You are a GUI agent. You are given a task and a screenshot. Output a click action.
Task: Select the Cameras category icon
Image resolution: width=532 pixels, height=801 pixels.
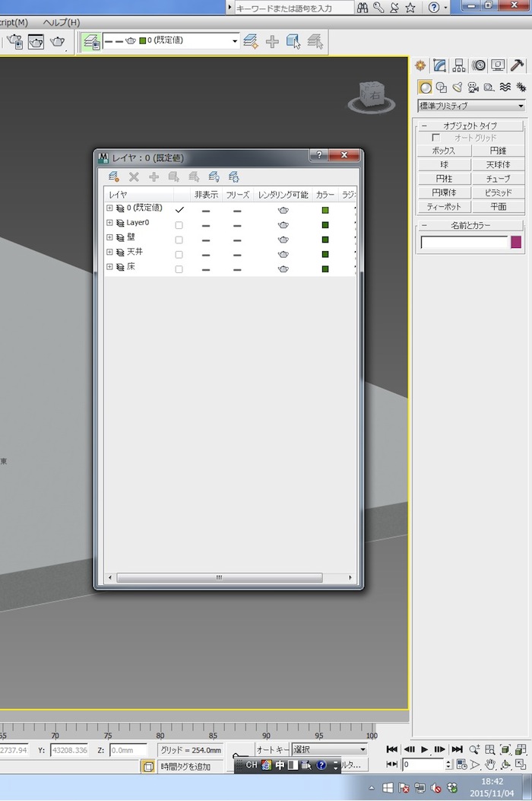pyautogui.click(x=473, y=87)
